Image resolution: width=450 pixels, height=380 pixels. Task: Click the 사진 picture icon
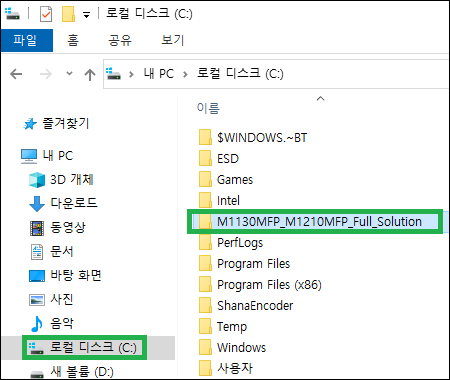(37, 300)
